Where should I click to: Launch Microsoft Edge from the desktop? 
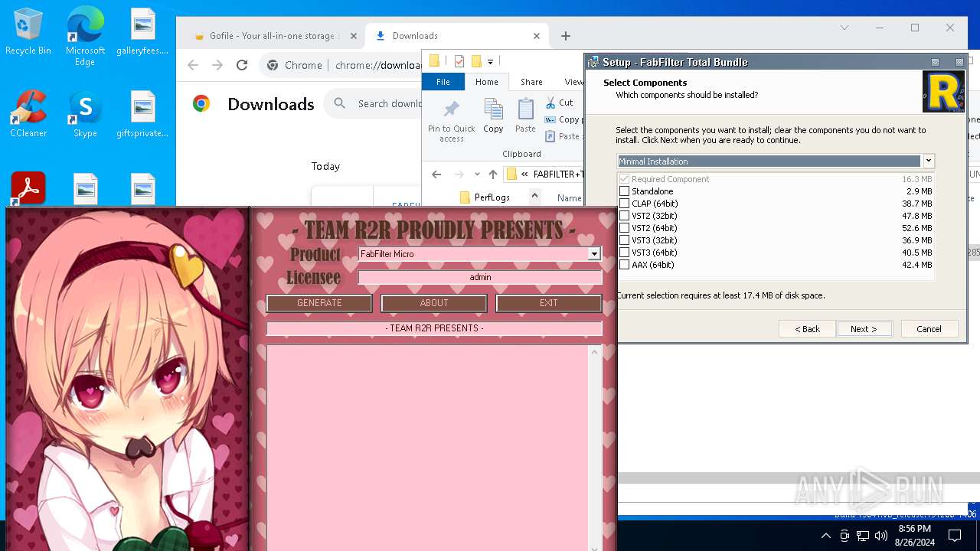[x=85, y=37]
